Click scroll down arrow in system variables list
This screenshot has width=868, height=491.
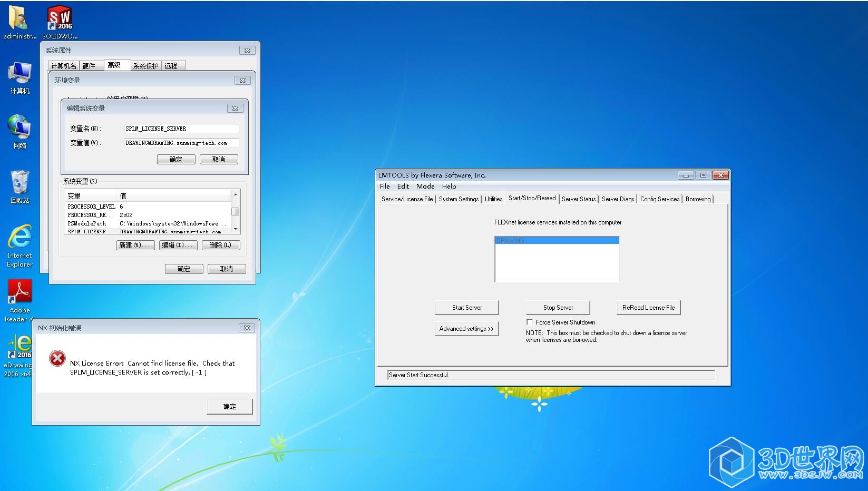pyautogui.click(x=236, y=229)
